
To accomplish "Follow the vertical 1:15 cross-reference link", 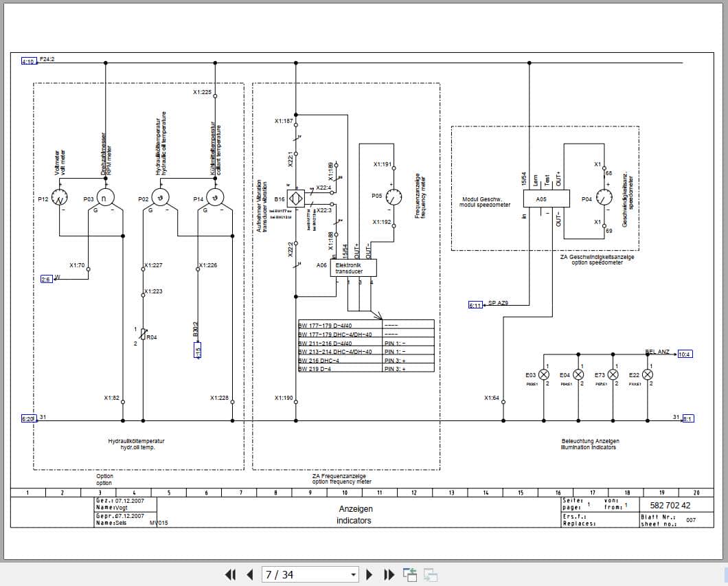I will tap(197, 350).
